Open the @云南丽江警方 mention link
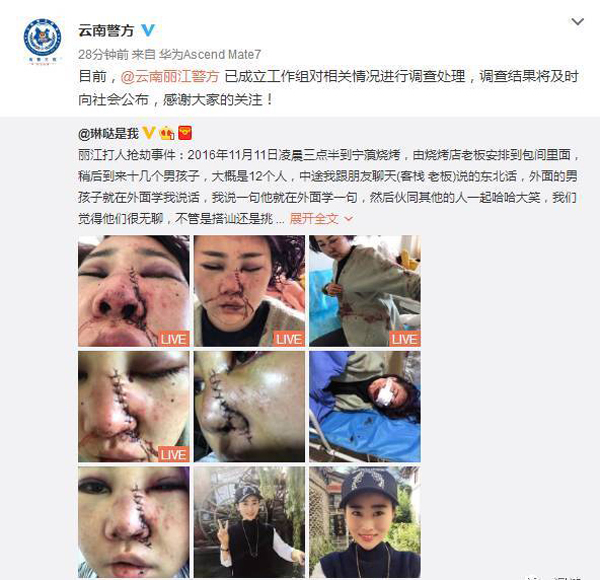 tap(170, 77)
